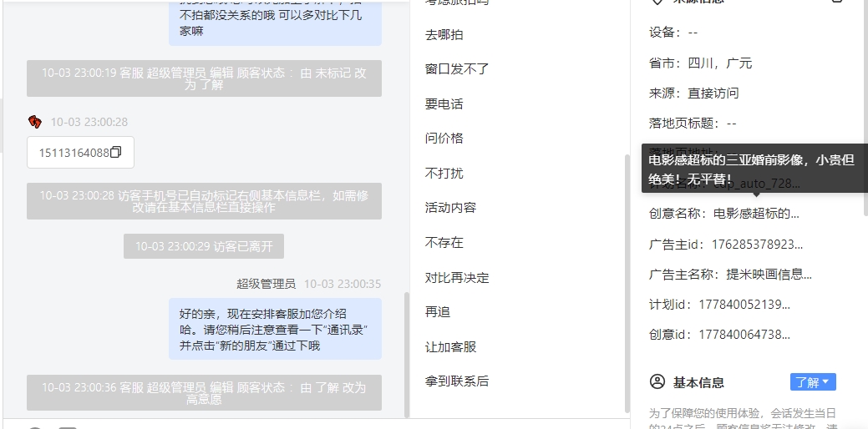Click the visitor footprint avatar icon
The image size is (868, 429).
pyautogui.click(x=35, y=122)
